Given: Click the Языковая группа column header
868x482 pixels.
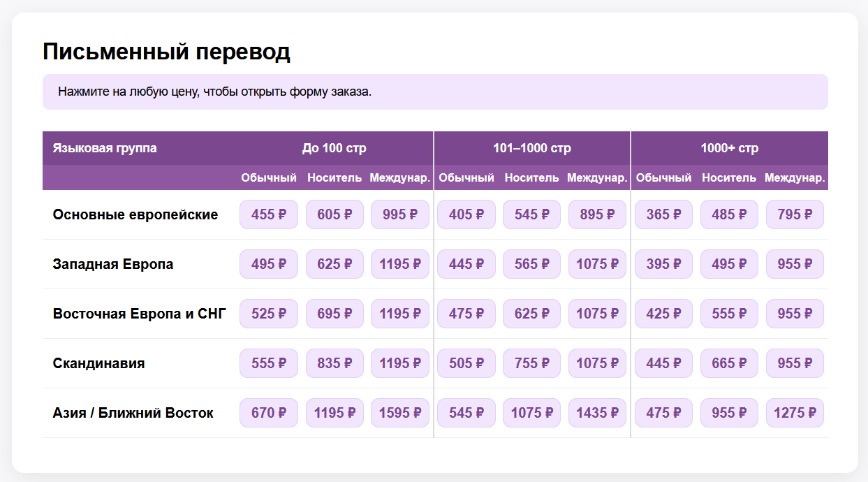Looking at the screenshot, I should [x=105, y=148].
